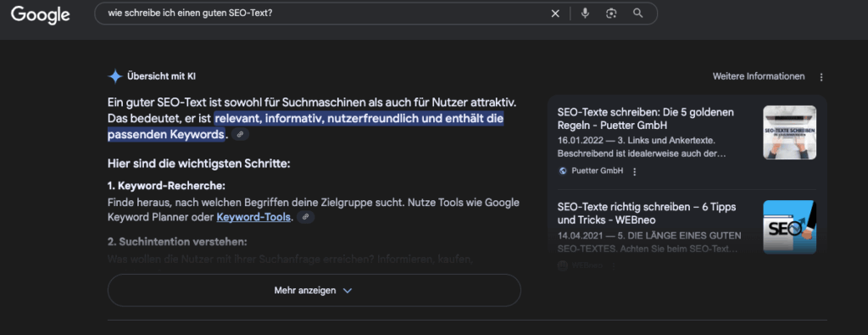Open the source link chip after 'Keyword-Tools'
This screenshot has width=868, height=335.
point(305,217)
